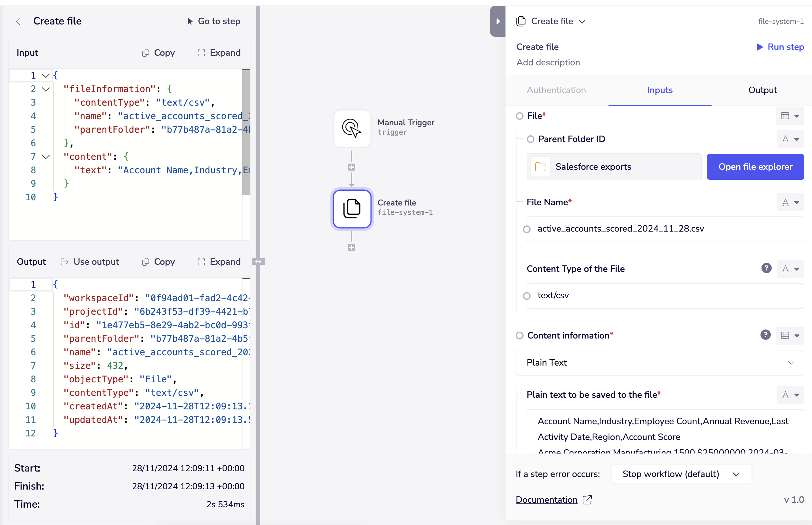Select the Create file node on the canvas
The image size is (812, 525).
352,209
